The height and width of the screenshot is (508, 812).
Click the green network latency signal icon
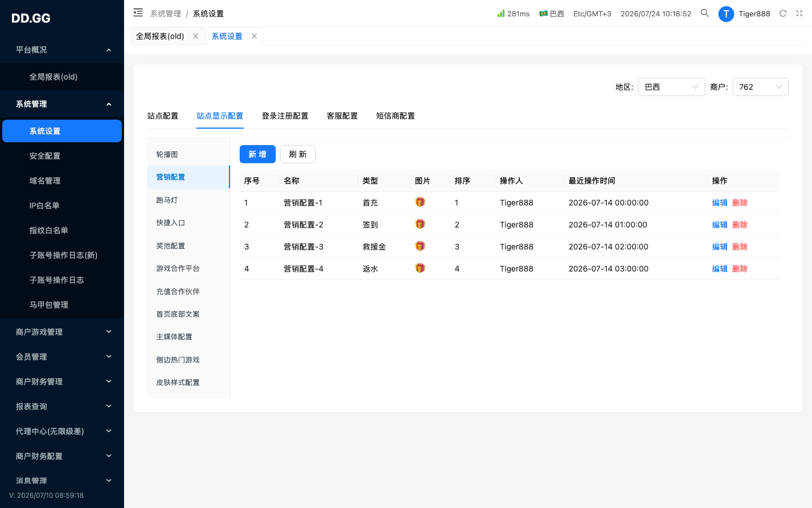tap(501, 13)
